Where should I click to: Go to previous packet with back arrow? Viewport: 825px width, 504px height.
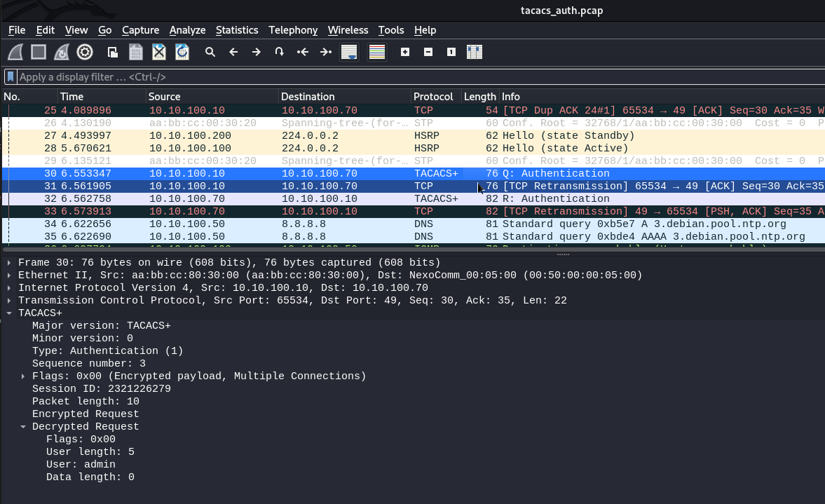pos(233,52)
